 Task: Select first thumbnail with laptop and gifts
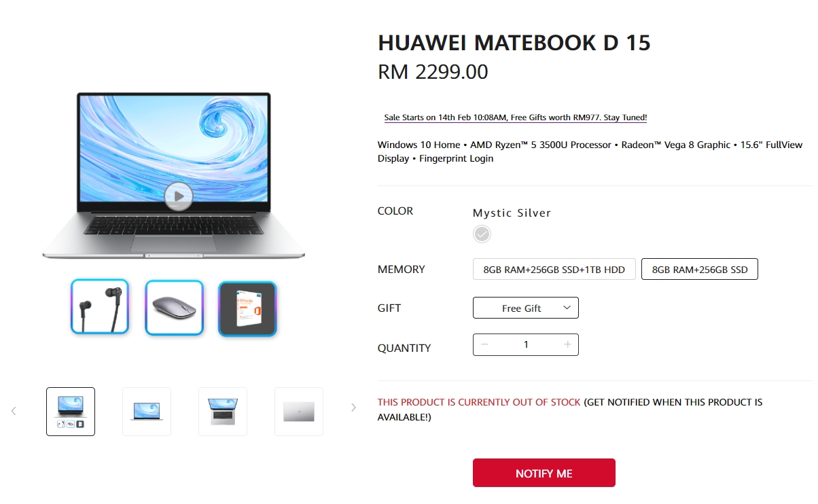(71, 411)
